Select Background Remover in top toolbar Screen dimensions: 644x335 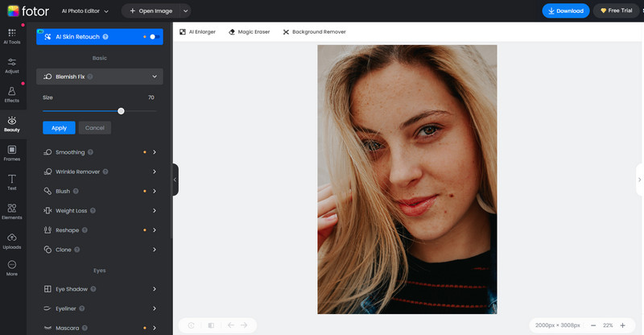(314, 31)
